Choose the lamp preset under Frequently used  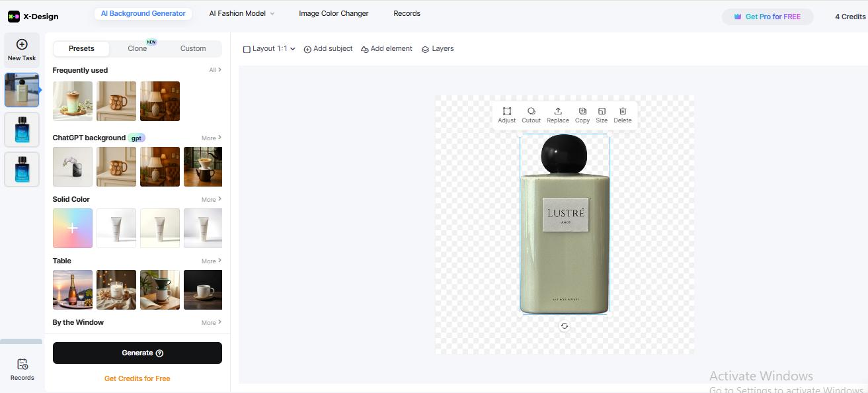[x=160, y=101]
